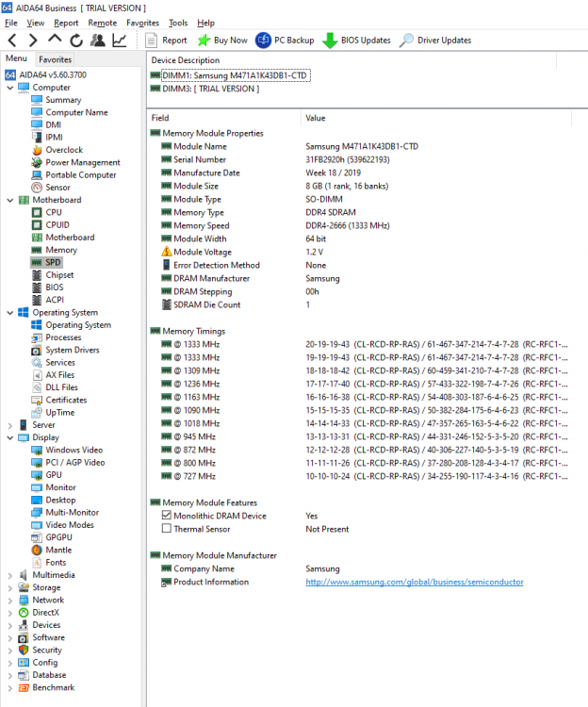Expand the Devices tree node

[x=10, y=625]
